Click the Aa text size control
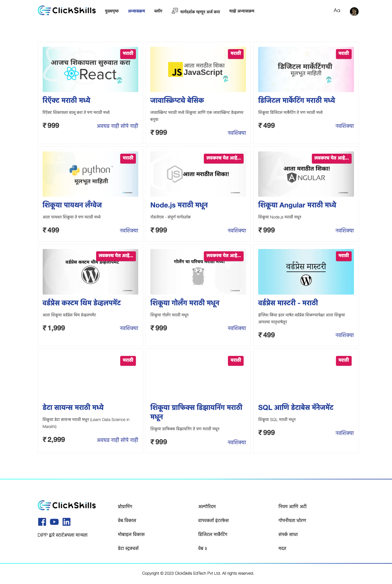 pyautogui.click(x=337, y=11)
